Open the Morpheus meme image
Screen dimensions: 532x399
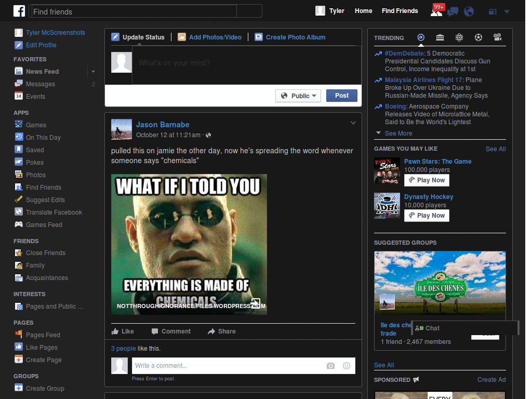tap(189, 244)
